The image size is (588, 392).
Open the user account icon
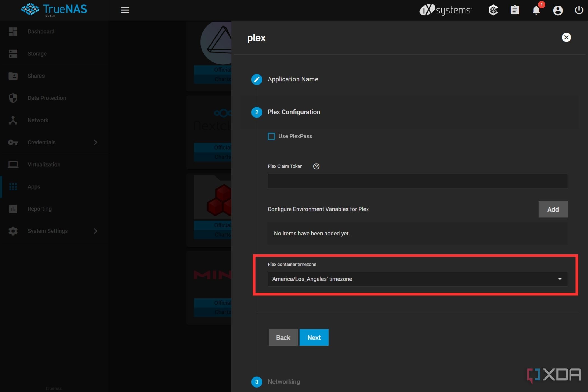click(x=558, y=10)
